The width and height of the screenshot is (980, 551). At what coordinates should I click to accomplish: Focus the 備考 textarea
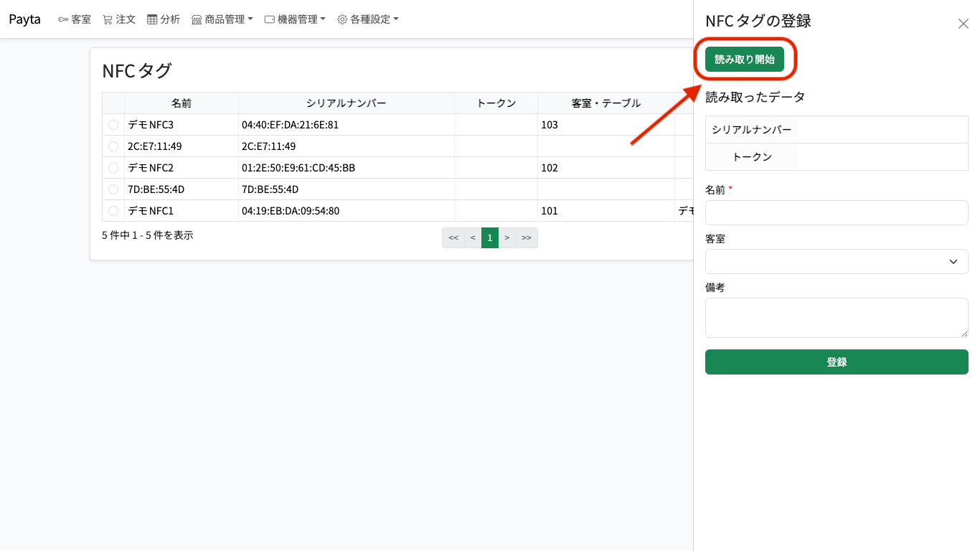click(x=837, y=318)
